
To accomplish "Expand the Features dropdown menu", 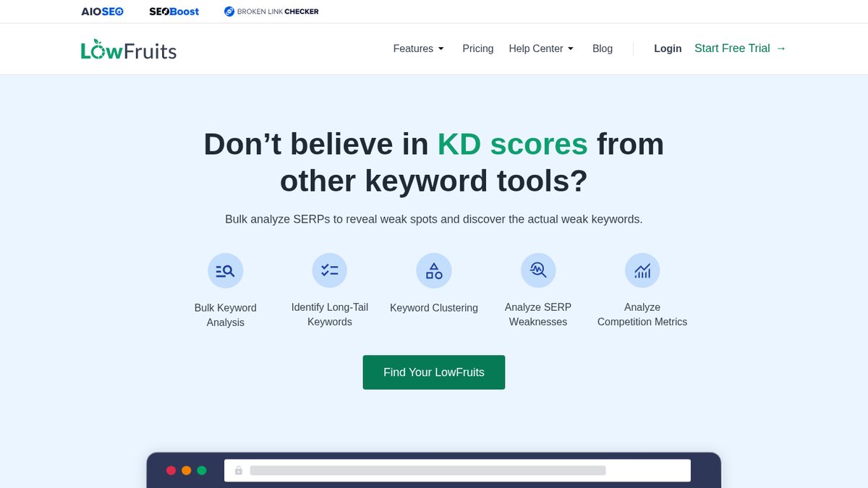I will tap(419, 48).
